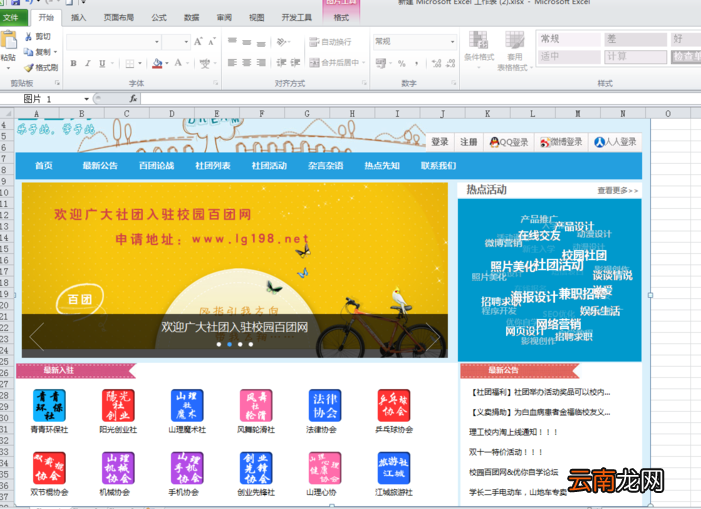Image resolution: width=701 pixels, height=509 pixels.
Task: Switch to the 审阅 Review tab
Action: pos(224,17)
